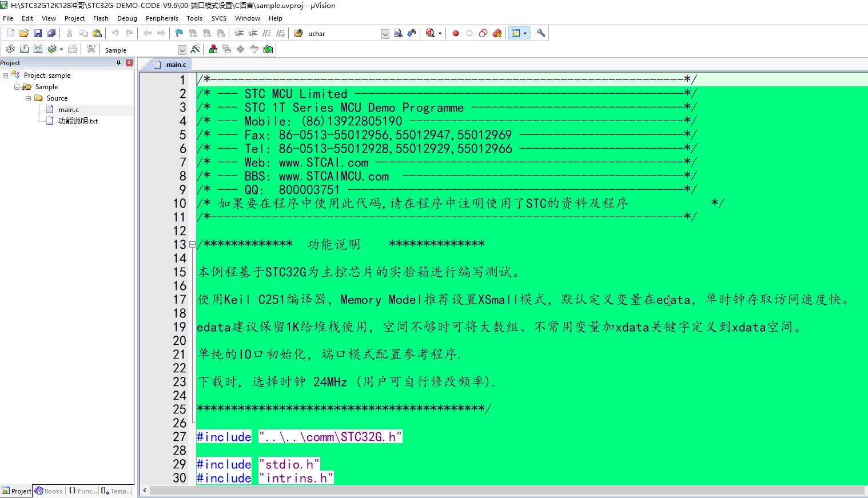This screenshot has width=868, height=498.
Task: Click the Build target icon
Action: pos(24,49)
